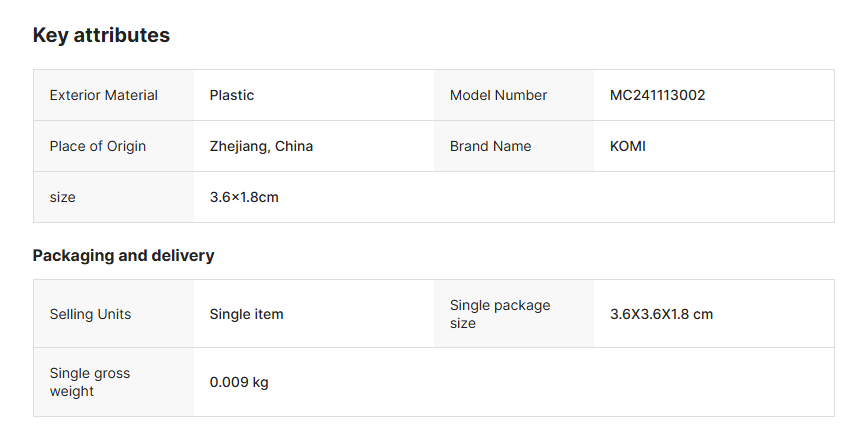The height and width of the screenshot is (430, 845).
Task: Click the Zhejiang, China value
Action: click(x=261, y=146)
